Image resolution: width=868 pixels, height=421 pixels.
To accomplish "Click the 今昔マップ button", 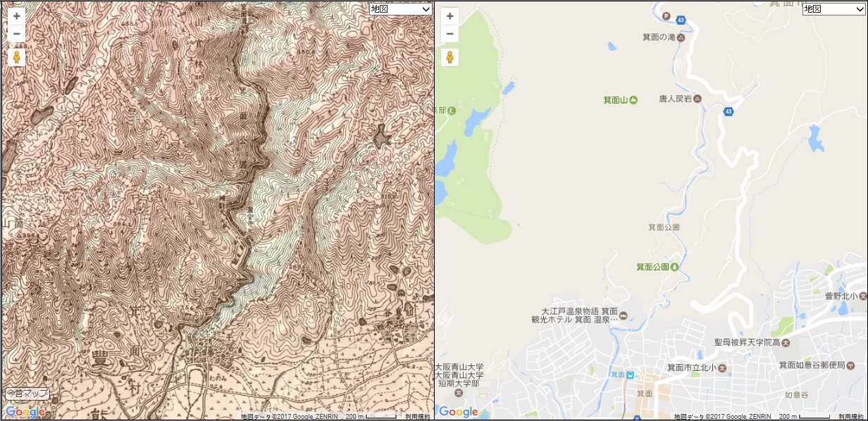I will pyautogui.click(x=27, y=393).
